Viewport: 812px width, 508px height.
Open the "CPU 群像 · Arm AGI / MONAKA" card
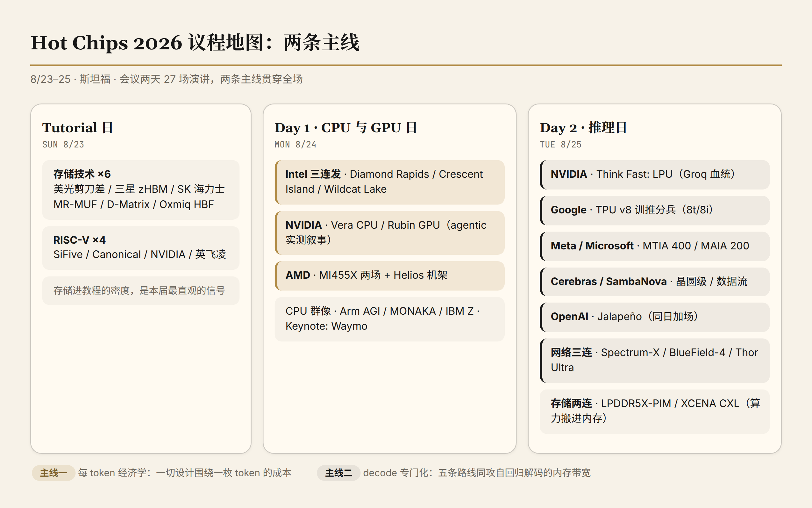click(389, 319)
